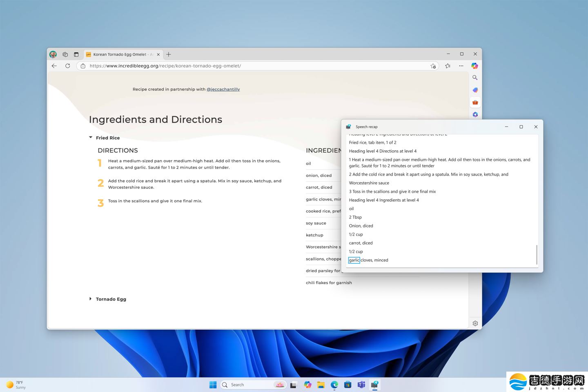
Task: Click the Ingredients and Directions heading
Action: coord(156,119)
